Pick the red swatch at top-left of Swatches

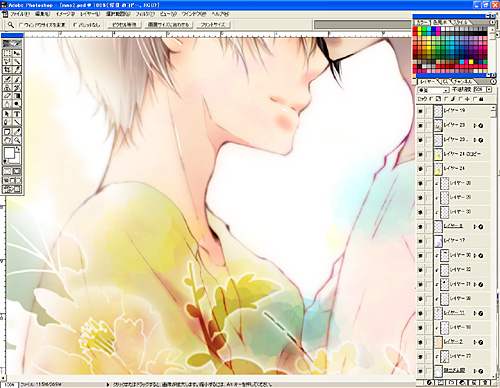tap(415, 29)
